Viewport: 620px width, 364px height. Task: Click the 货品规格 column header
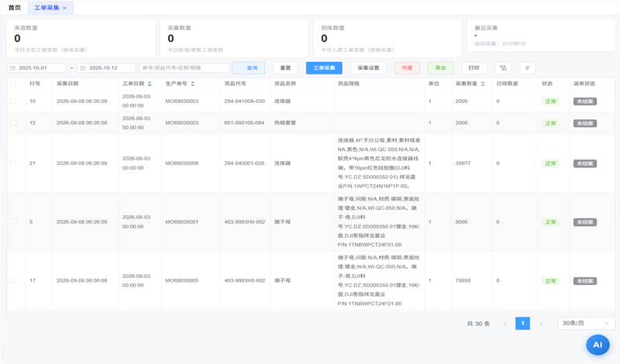(348, 84)
